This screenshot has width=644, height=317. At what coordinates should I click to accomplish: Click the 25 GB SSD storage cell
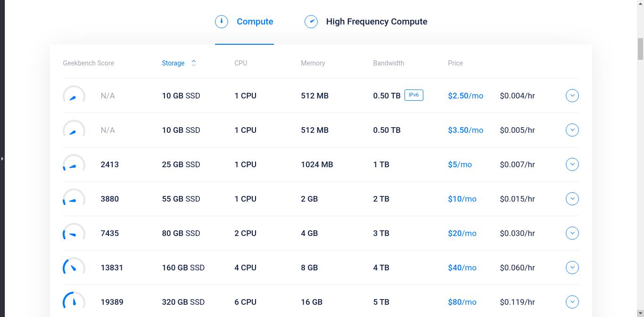click(181, 164)
